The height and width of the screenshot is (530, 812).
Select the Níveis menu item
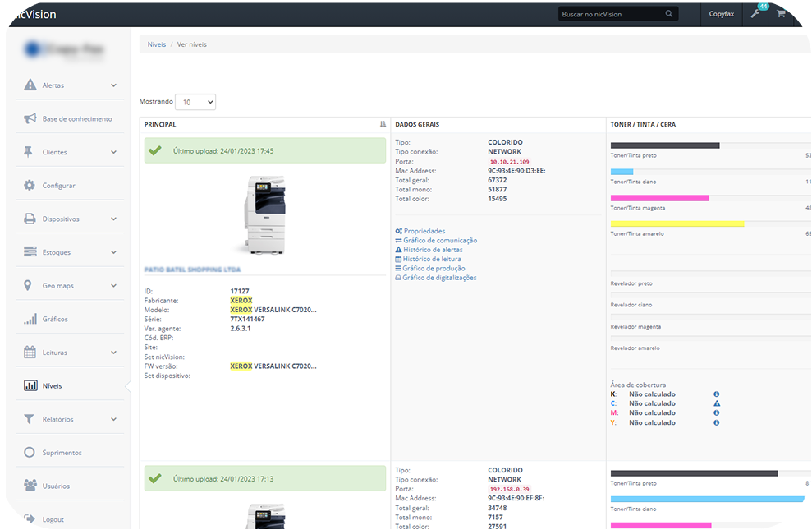point(70,386)
